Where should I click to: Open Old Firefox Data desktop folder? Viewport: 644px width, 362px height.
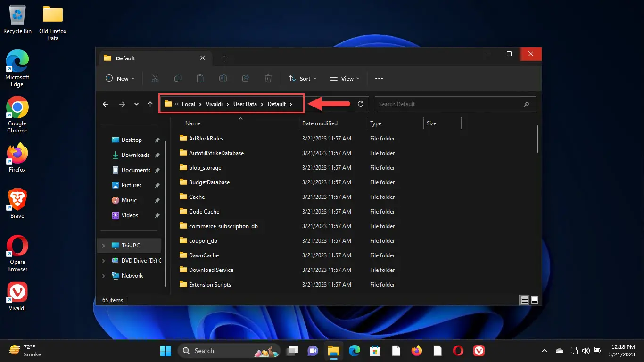point(53,23)
